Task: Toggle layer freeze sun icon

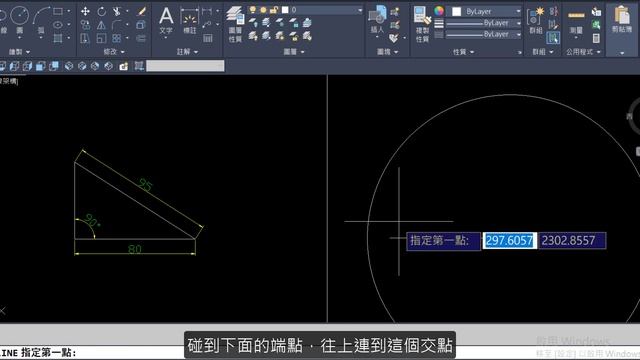Action: coord(263,9)
